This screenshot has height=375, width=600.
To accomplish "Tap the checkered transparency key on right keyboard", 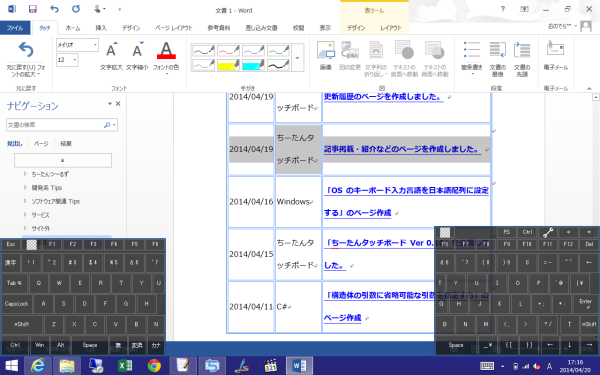I will pos(445,232).
